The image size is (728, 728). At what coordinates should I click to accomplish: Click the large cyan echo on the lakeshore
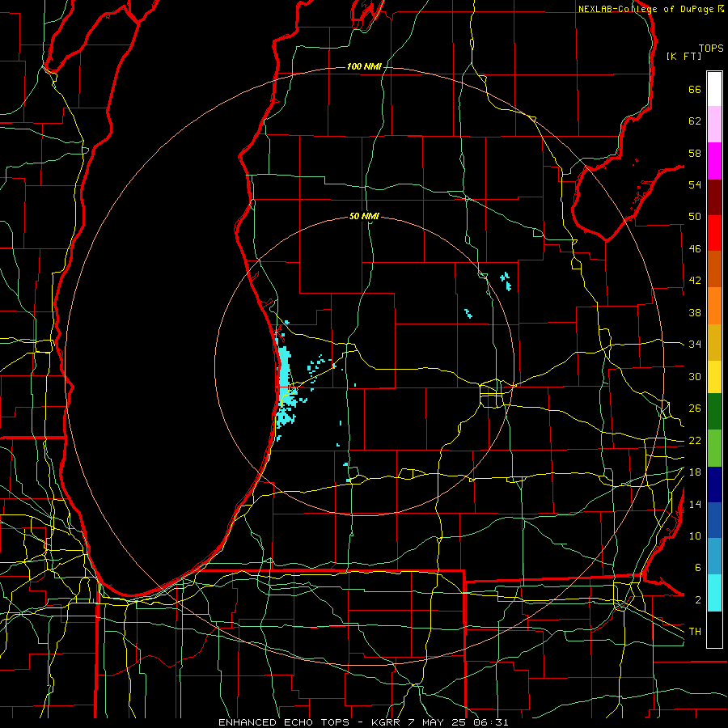pyautogui.click(x=284, y=387)
